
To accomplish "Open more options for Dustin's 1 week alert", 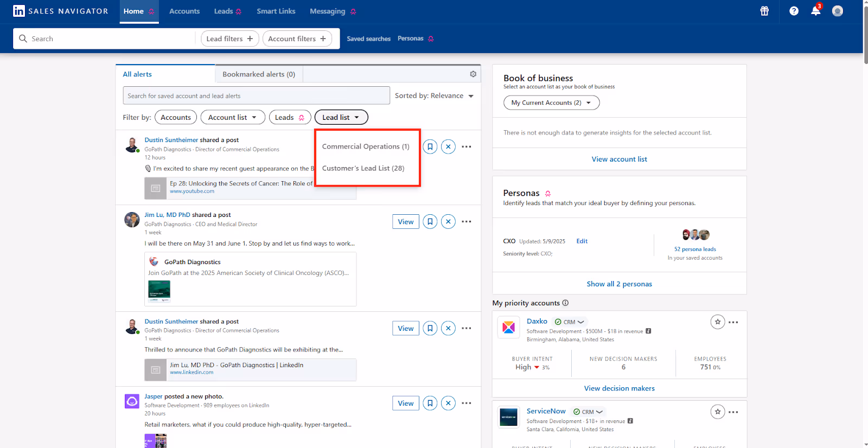I will [x=467, y=328].
